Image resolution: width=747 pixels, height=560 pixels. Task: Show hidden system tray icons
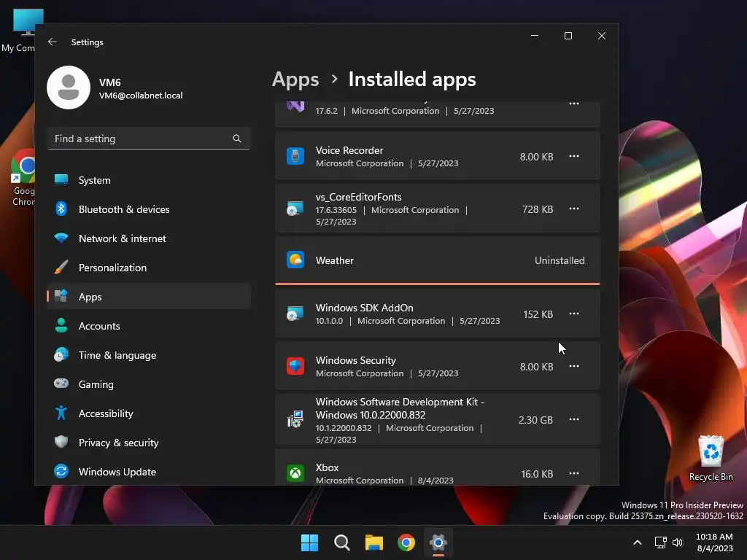click(637, 542)
